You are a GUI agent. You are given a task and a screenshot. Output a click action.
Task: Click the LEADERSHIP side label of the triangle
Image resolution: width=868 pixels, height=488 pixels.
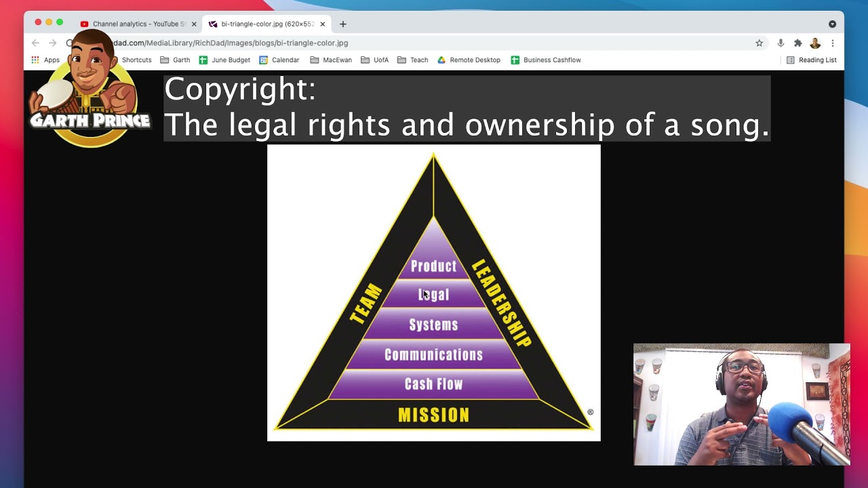pos(502,303)
